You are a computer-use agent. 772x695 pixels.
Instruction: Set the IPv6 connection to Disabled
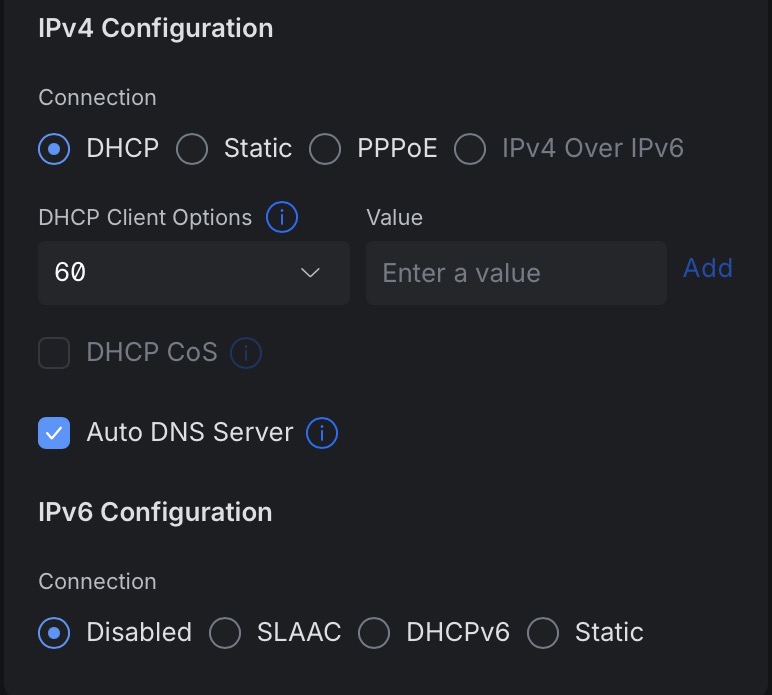pyautogui.click(x=54, y=633)
